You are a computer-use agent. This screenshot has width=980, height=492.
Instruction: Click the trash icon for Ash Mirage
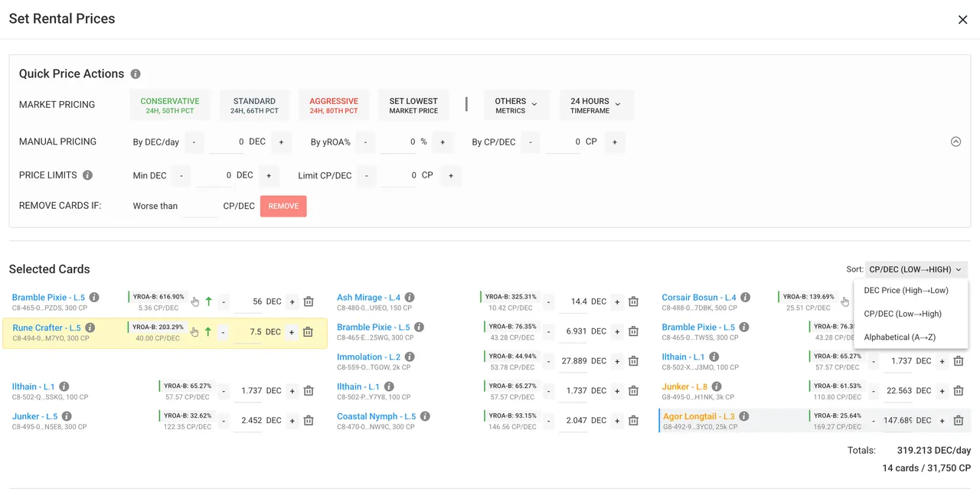pos(633,301)
